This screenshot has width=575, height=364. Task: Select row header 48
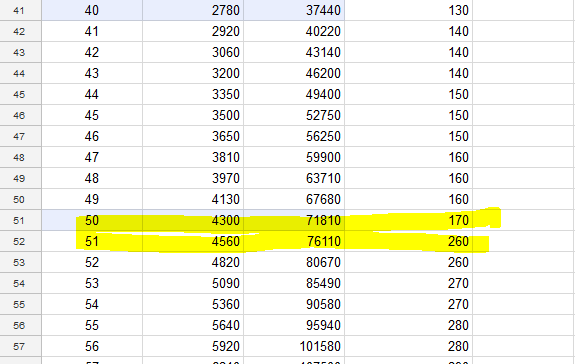(21, 157)
